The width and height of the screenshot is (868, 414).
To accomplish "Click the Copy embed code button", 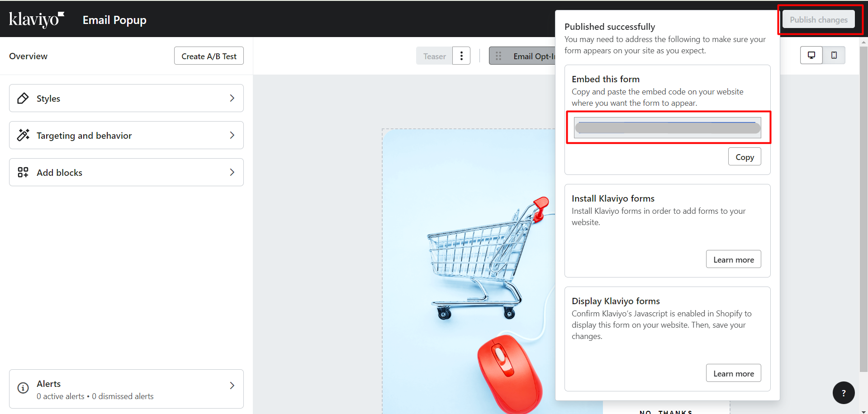I will [x=745, y=157].
